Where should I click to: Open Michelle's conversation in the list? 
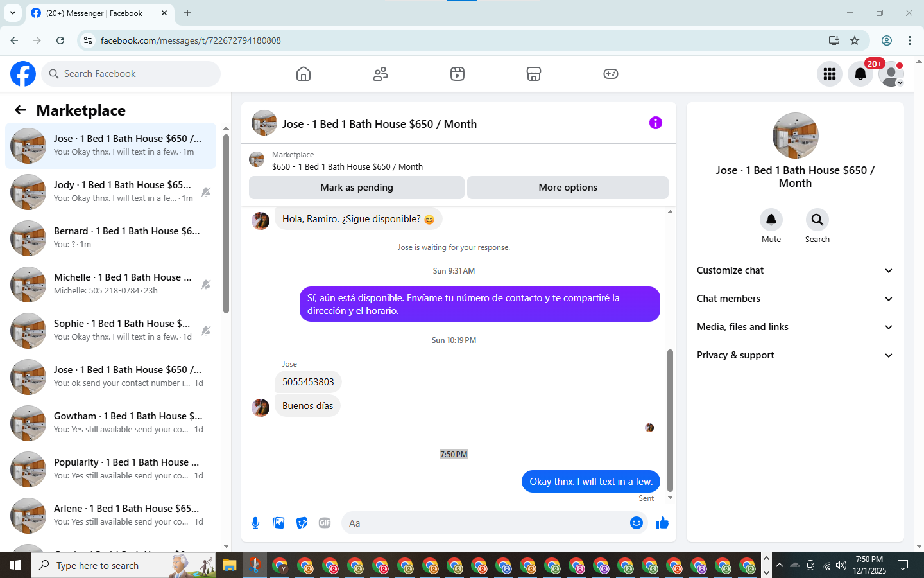click(x=110, y=285)
